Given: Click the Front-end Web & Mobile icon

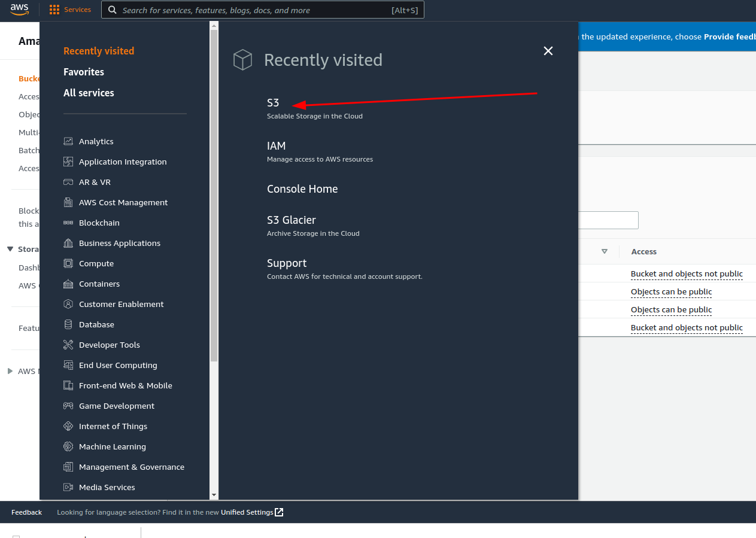Looking at the screenshot, I should coord(68,385).
